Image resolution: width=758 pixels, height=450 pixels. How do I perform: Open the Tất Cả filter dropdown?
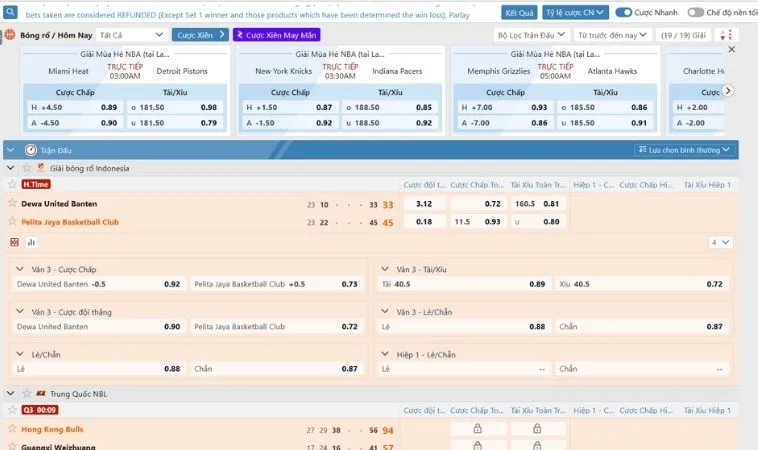(130, 35)
